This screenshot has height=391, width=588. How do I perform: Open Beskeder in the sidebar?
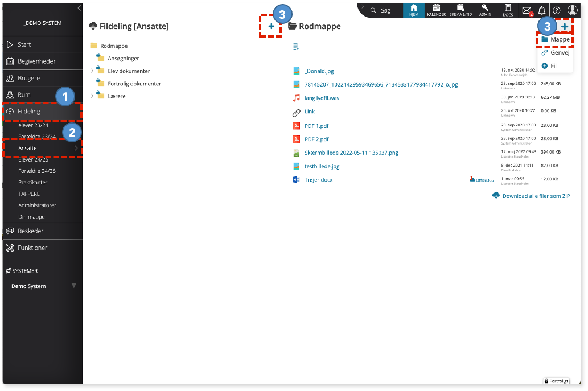pos(42,231)
